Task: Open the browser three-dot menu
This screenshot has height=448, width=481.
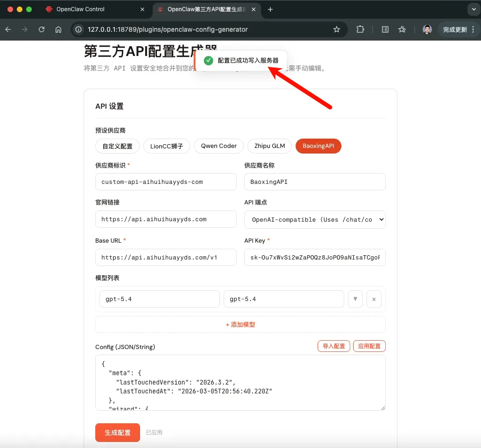Action: click(474, 29)
